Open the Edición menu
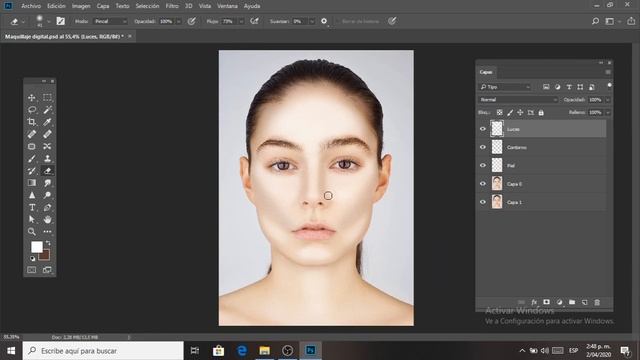The height and width of the screenshot is (360, 640). (x=56, y=6)
